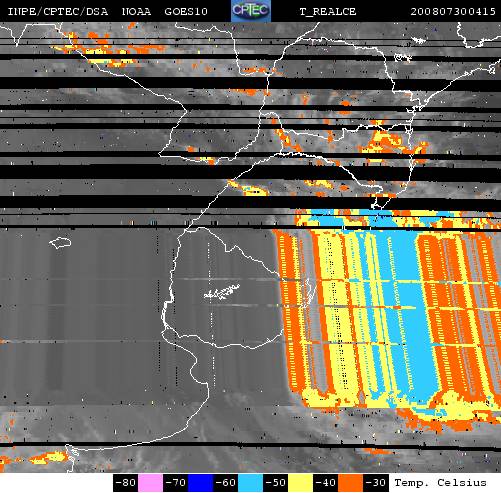This screenshot has height=493, width=501.
Task: Select the yellow -50 color swatch
Action: click(300, 483)
